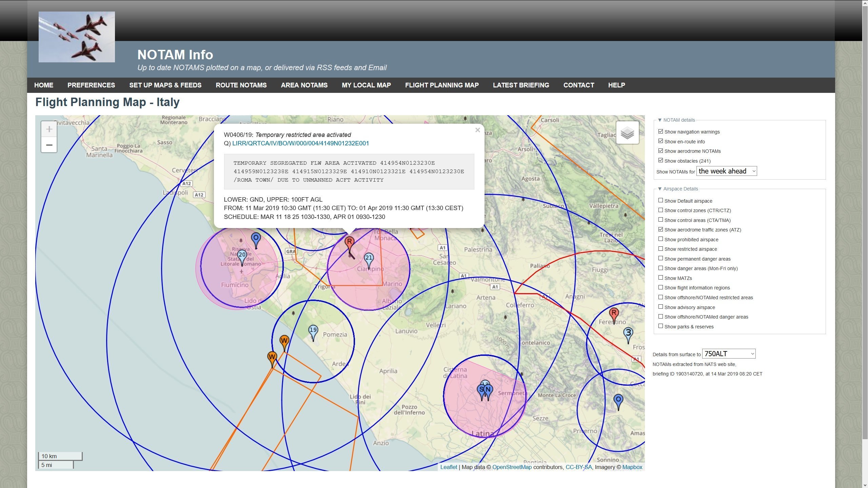This screenshot has height=488, width=868.
Task: Disable Show aerodrome traffic zones (ATZ)
Action: (x=660, y=229)
